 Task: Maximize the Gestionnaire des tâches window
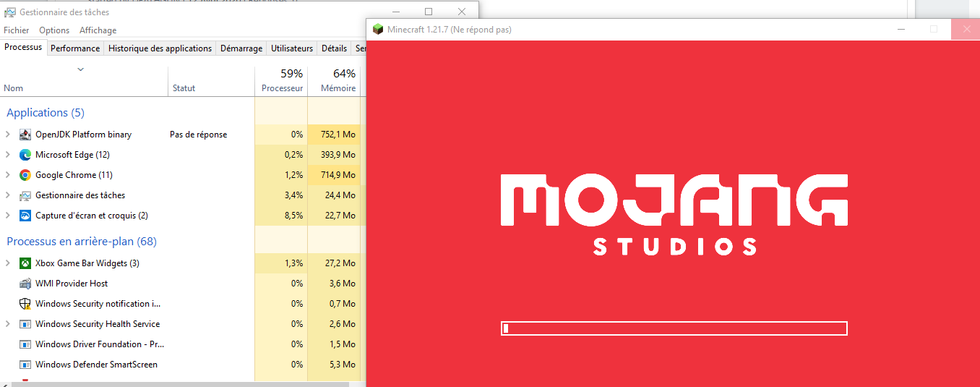429,12
